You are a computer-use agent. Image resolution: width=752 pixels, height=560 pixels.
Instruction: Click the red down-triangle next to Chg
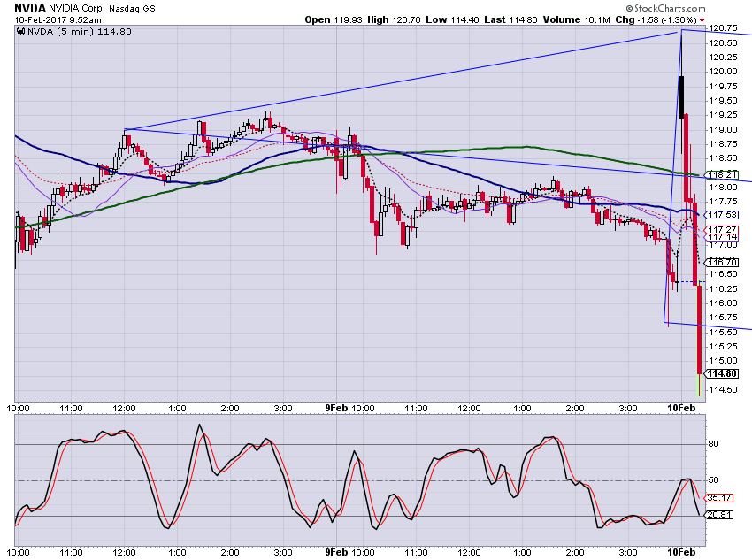702,20
